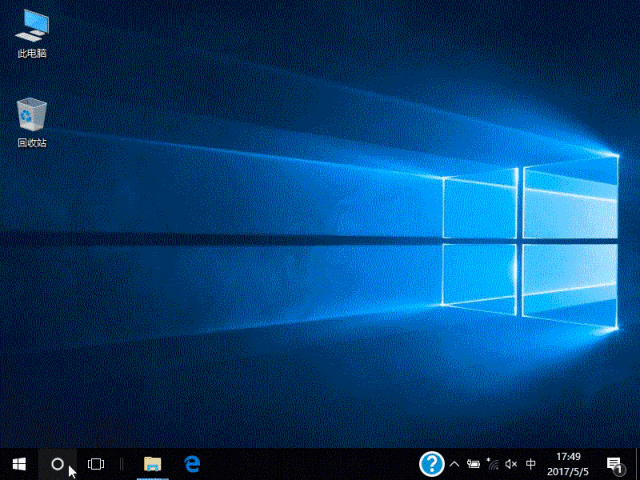
Task: Click the 2017/5/5 date text
Action: [568, 472]
